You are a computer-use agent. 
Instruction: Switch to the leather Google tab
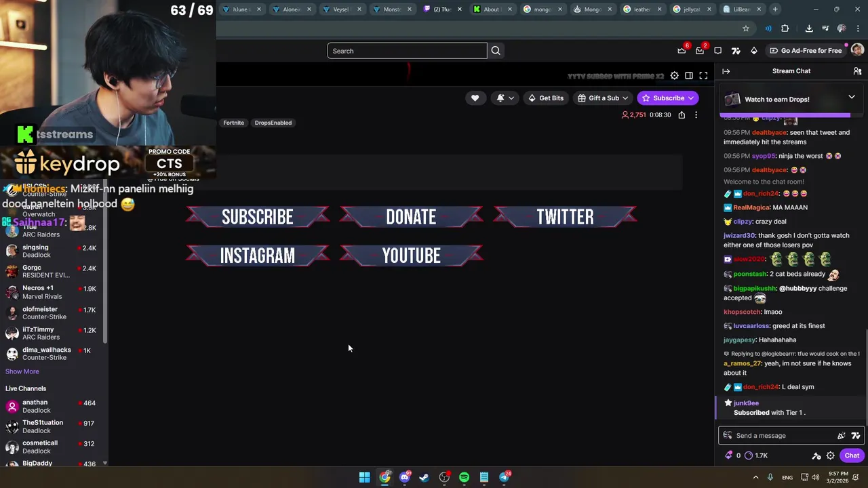[x=642, y=9]
